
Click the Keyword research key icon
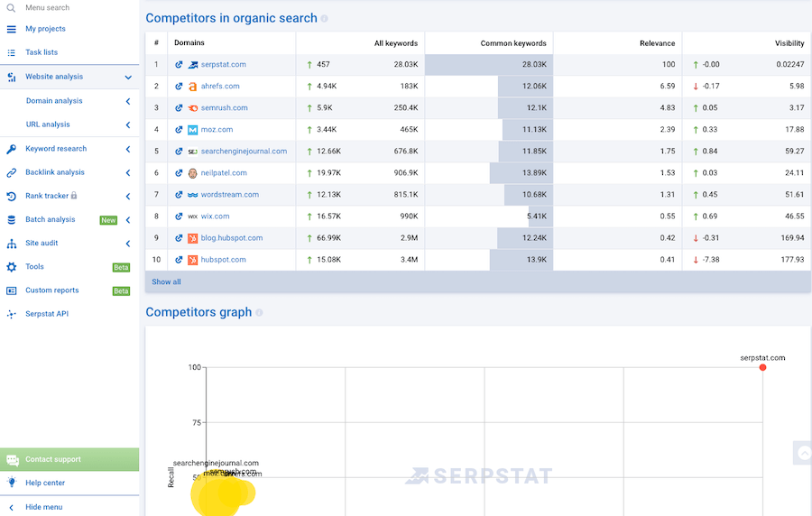click(12, 149)
